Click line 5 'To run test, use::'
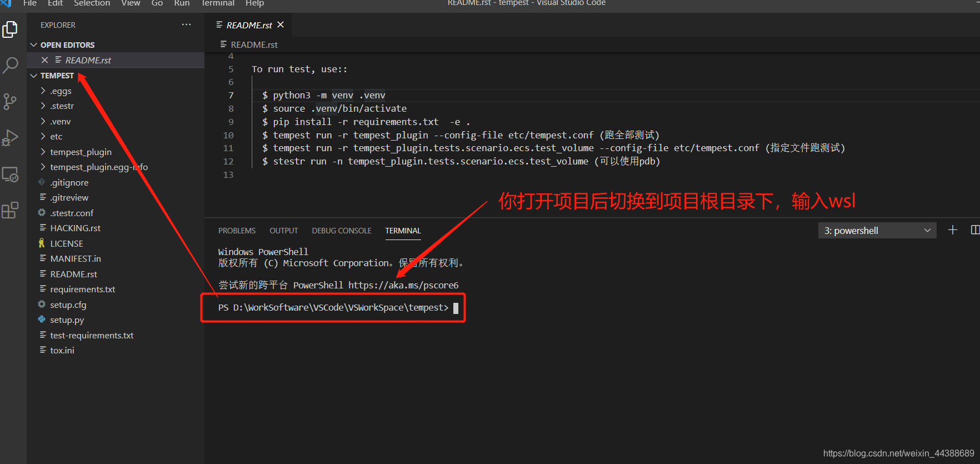 [299, 69]
